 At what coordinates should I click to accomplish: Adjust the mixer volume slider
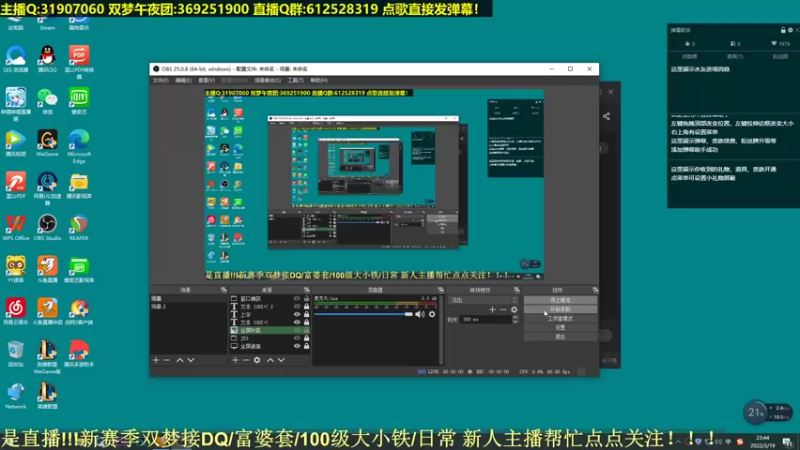point(363,314)
